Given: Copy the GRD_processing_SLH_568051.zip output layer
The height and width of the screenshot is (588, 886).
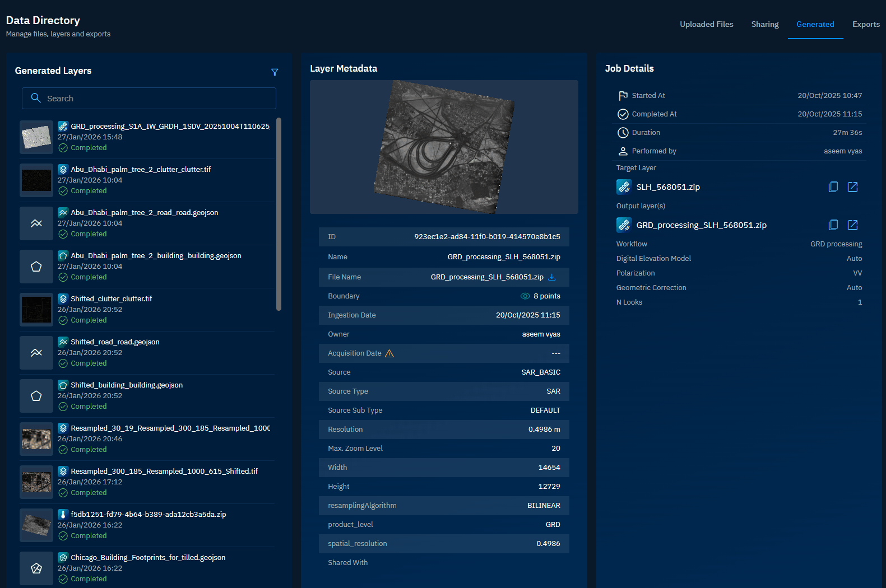Looking at the screenshot, I should click(833, 225).
